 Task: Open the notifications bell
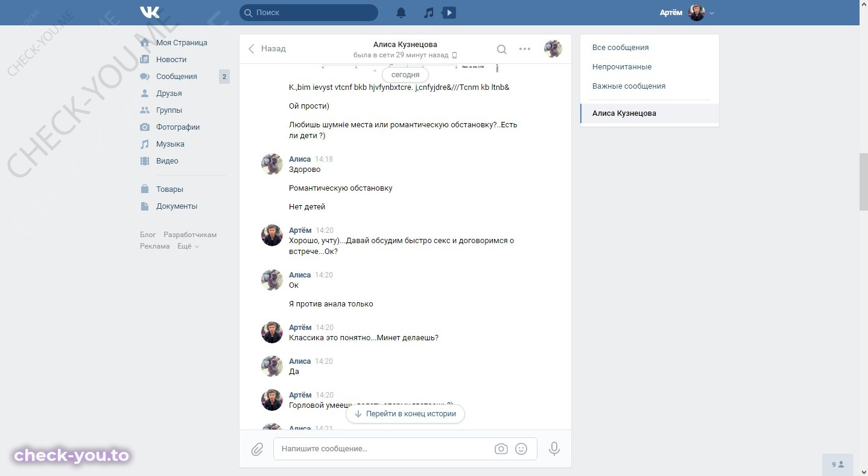tap(401, 12)
